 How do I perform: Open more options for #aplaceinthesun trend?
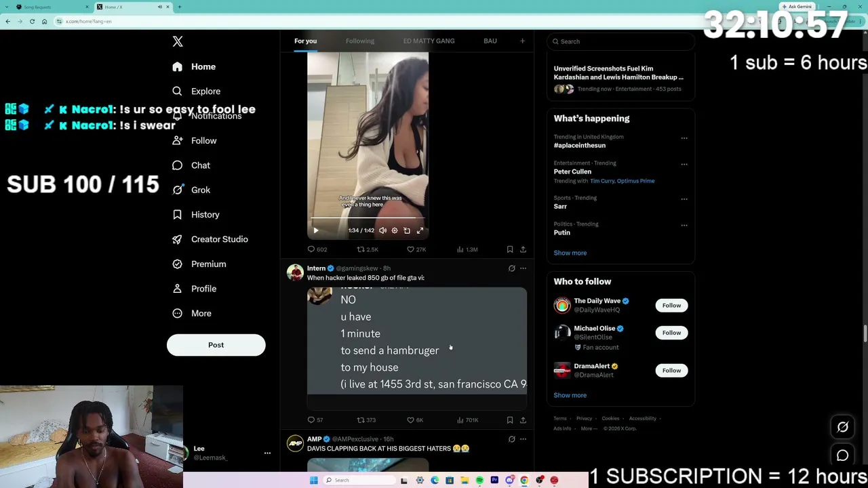tap(684, 138)
